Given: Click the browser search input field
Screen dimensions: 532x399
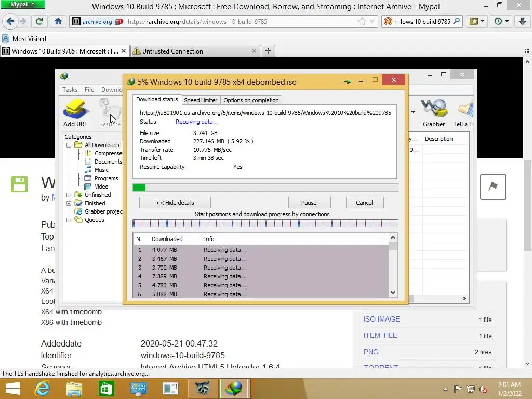Looking at the screenshot, I should point(425,22).
